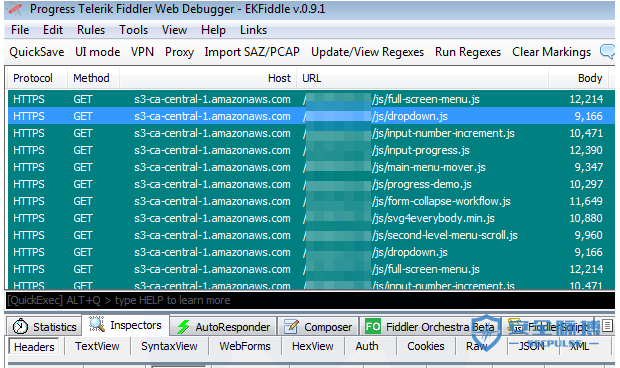Viewport: 620px width, 368px height.
Task: Click Update/View Regexes
Action: [x=367, y=52]
